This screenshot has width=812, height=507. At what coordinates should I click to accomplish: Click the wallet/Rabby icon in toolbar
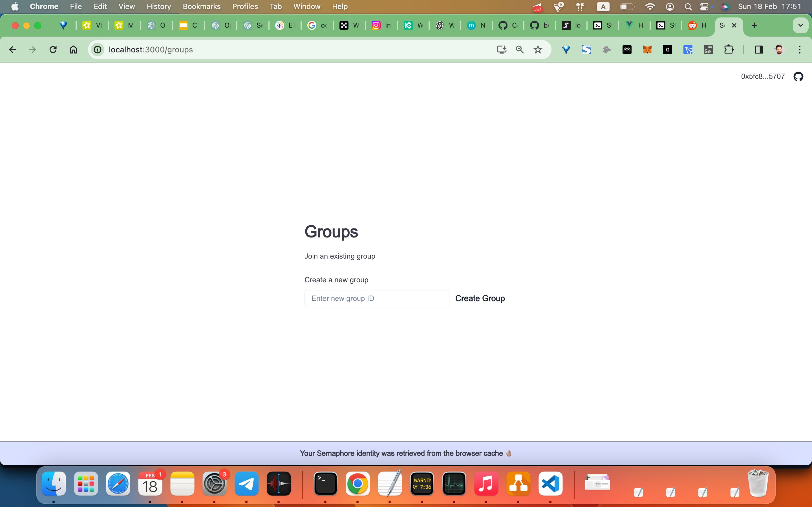tap(607, 50)
